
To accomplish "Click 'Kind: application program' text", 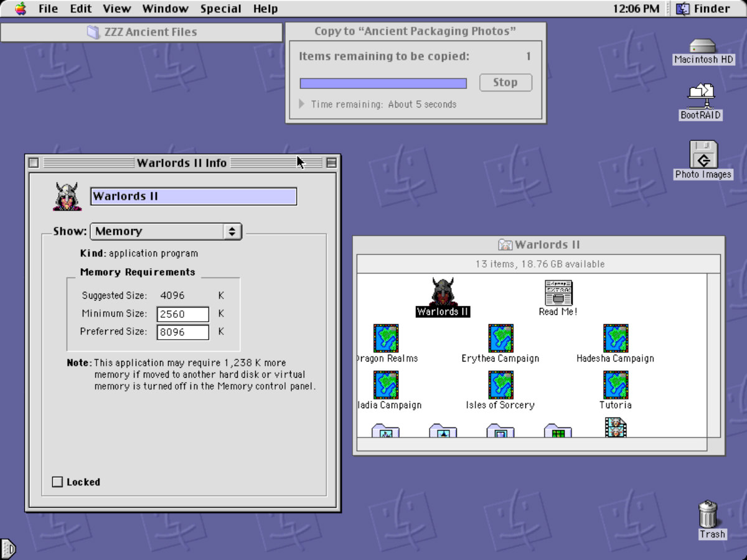I will pos(139,253).
